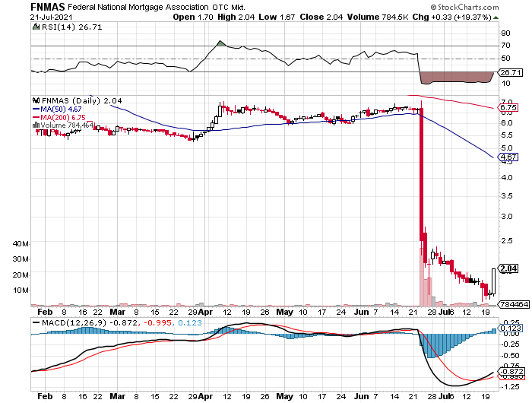Click the StockCharts.com watermark text
Image resolution: width=532 pixels, height=403 pixels.
pyautogui.click(x=464, y=7)
